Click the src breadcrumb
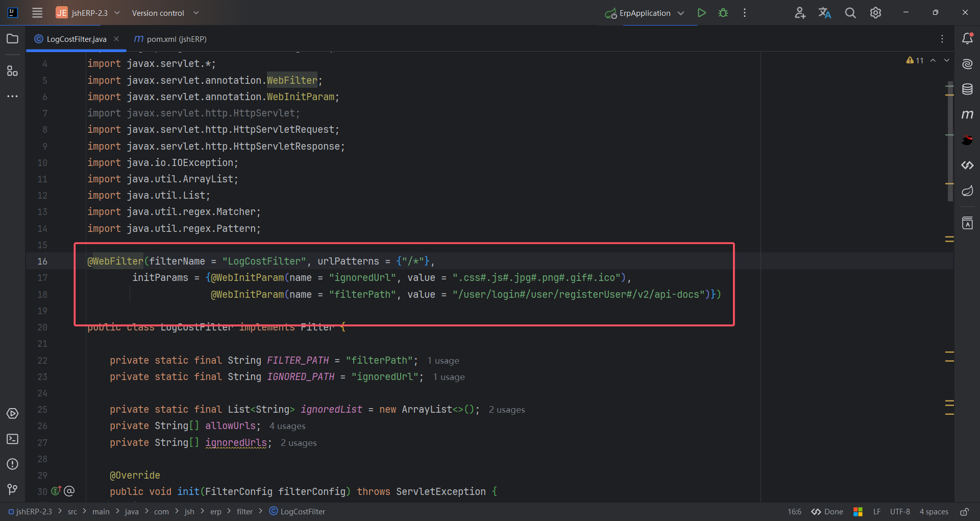980x521 pixels. pyautogui.click(x=72, y=511)
